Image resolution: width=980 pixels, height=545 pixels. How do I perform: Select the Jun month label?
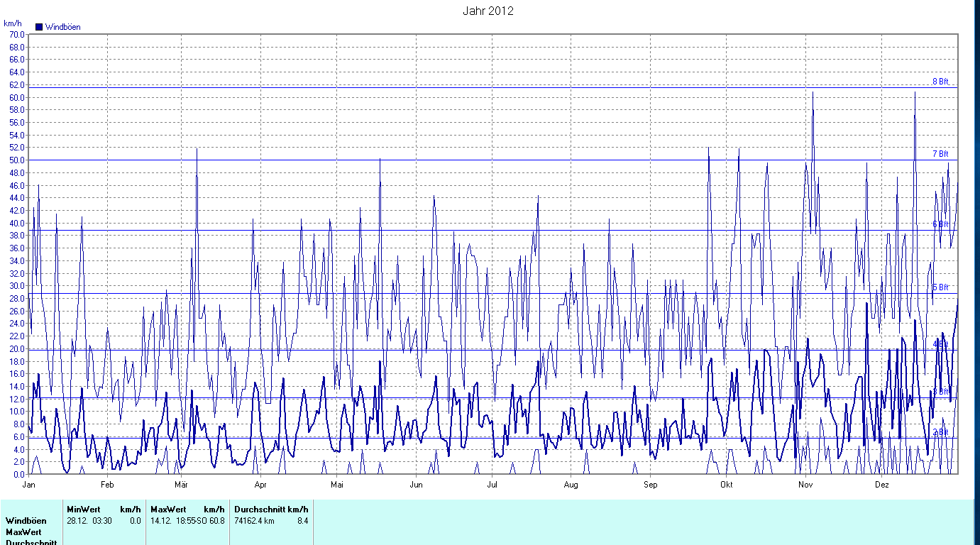416,485
